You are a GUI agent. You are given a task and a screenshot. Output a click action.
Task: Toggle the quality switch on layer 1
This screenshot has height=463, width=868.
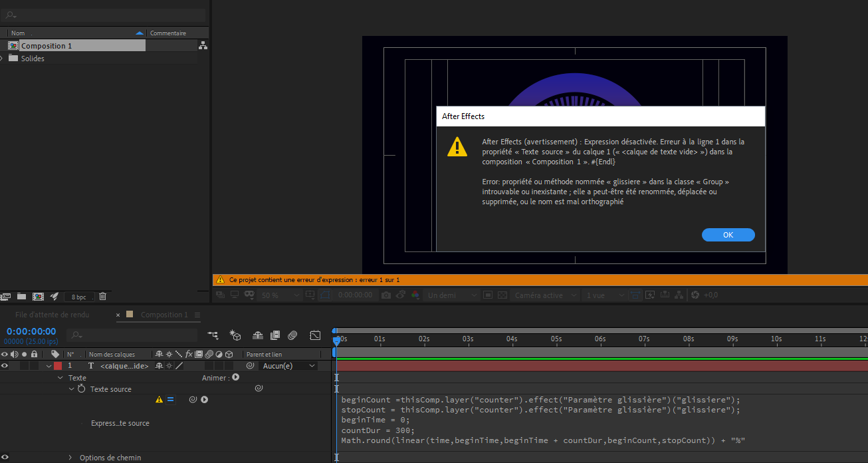click(179, 366)
